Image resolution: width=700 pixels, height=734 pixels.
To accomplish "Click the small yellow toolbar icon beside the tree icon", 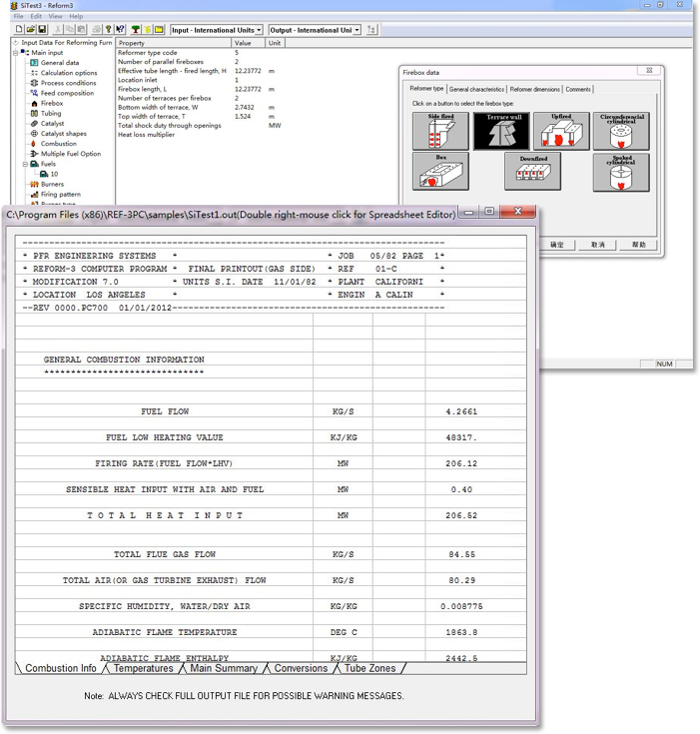I will [148, 30].
